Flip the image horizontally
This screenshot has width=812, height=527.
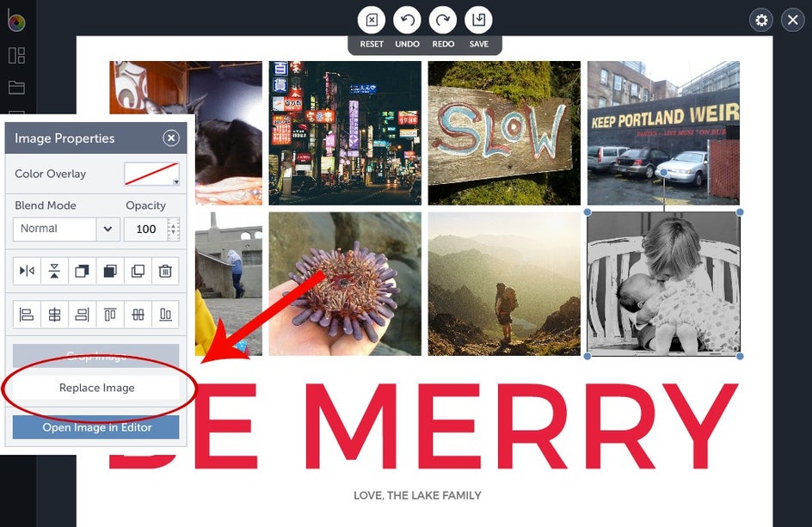click(27, 271)
